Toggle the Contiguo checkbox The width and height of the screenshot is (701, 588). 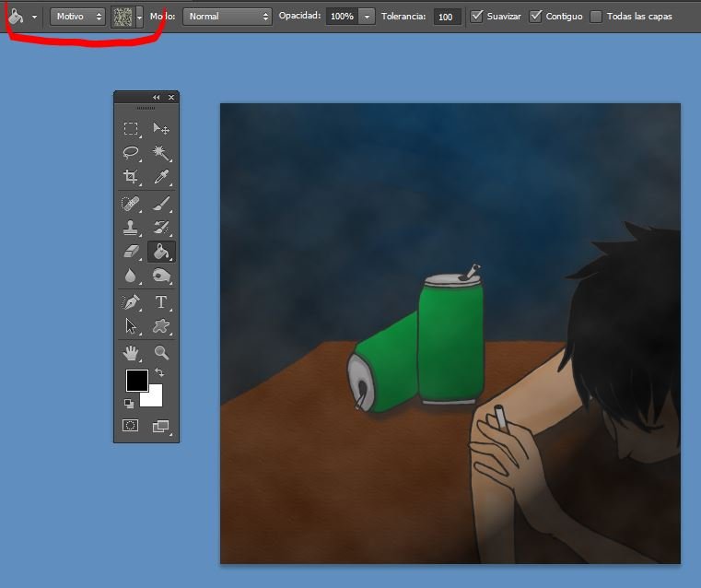point(535,16)
